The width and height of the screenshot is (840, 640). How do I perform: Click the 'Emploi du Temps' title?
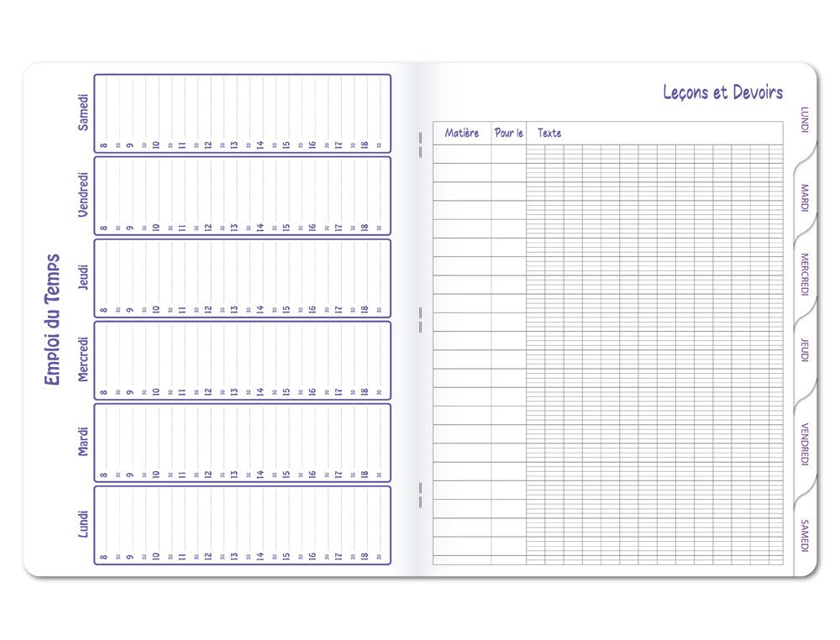(x=52, y=320)
